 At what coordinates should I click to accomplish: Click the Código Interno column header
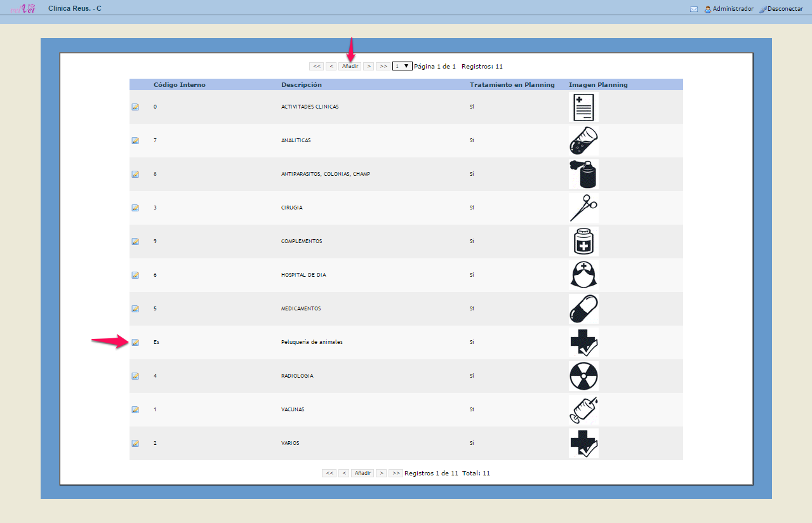click(x=180, y=85)
